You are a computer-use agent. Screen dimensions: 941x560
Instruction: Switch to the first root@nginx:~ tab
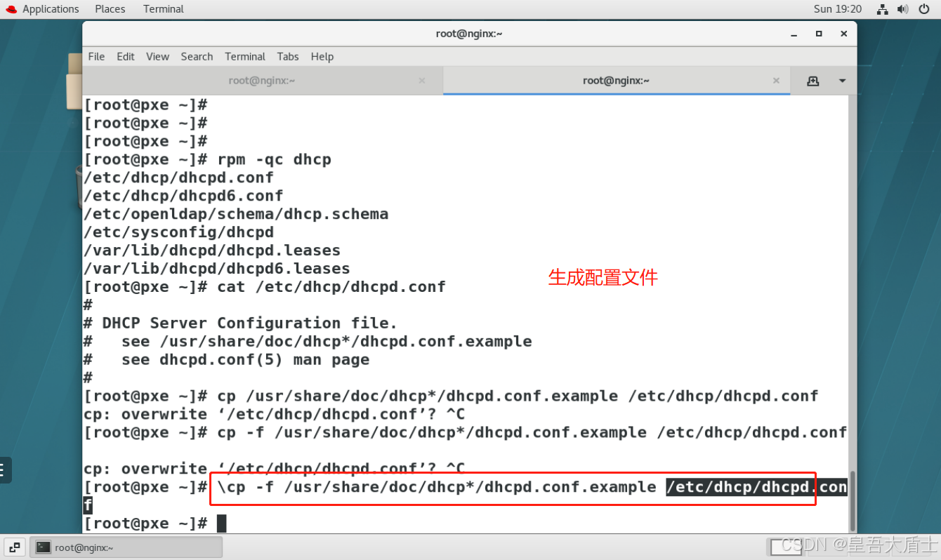coord(262,81)
